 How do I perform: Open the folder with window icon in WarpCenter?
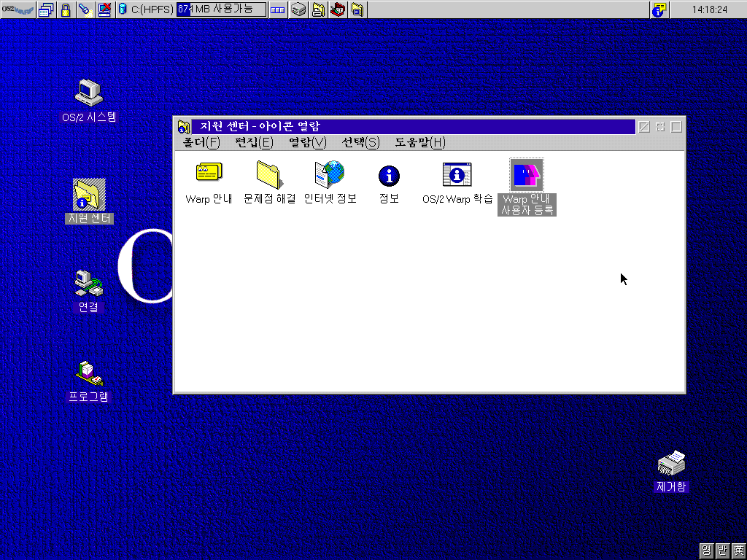point(357,9)
